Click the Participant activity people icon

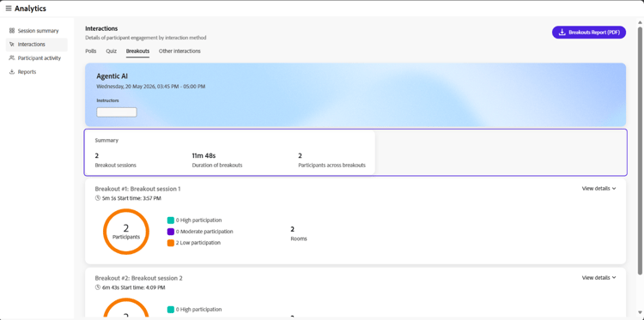coord(12,58)
